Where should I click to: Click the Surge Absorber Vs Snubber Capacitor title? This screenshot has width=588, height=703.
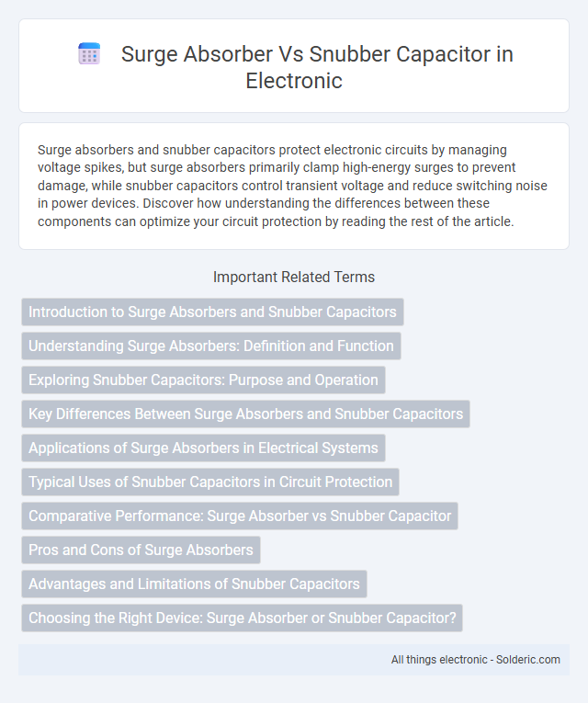tap(317, 67)
